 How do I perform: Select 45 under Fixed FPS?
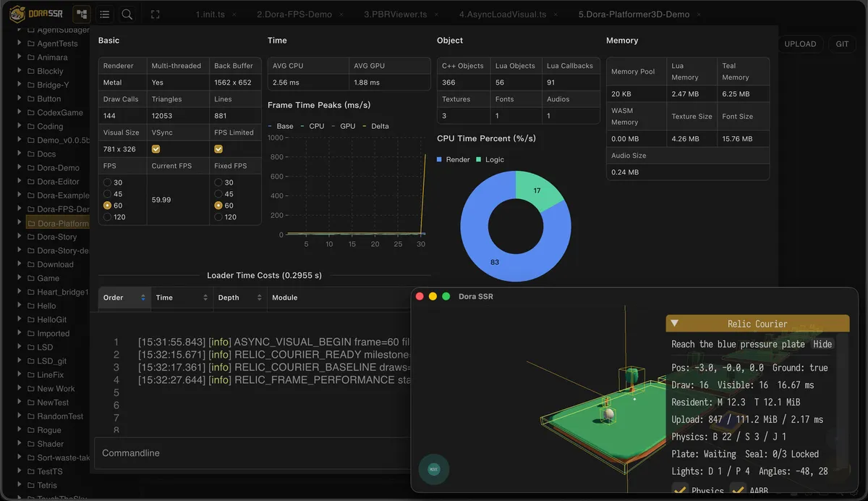218,194
